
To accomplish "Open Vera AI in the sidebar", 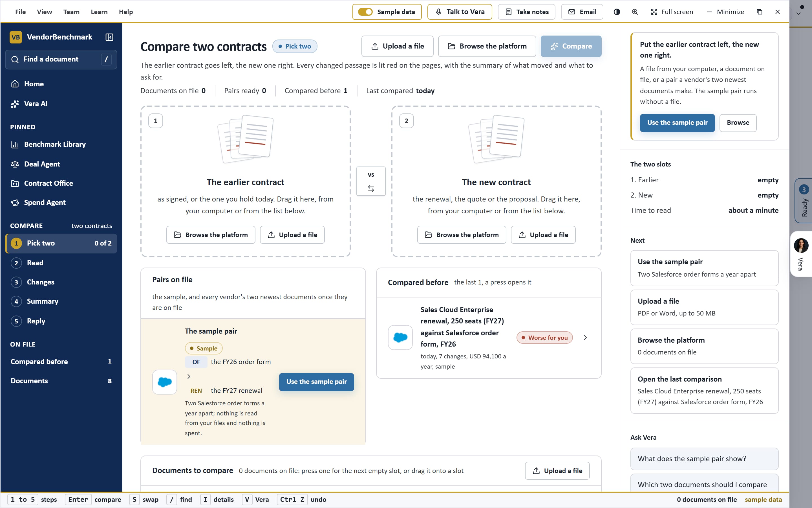I will pos(61,104).
